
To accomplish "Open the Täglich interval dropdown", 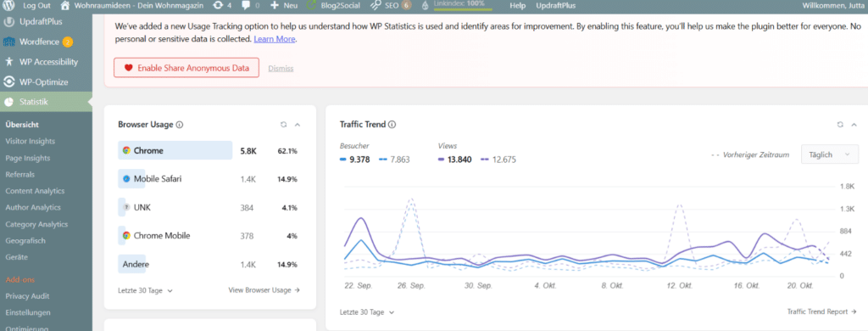I will point(829,154).
